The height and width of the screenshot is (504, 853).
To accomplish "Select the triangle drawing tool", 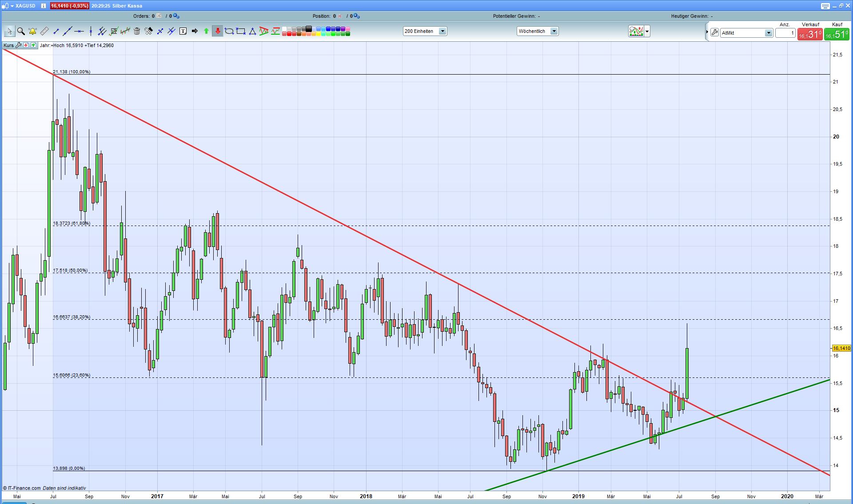I will click(252, 31).
